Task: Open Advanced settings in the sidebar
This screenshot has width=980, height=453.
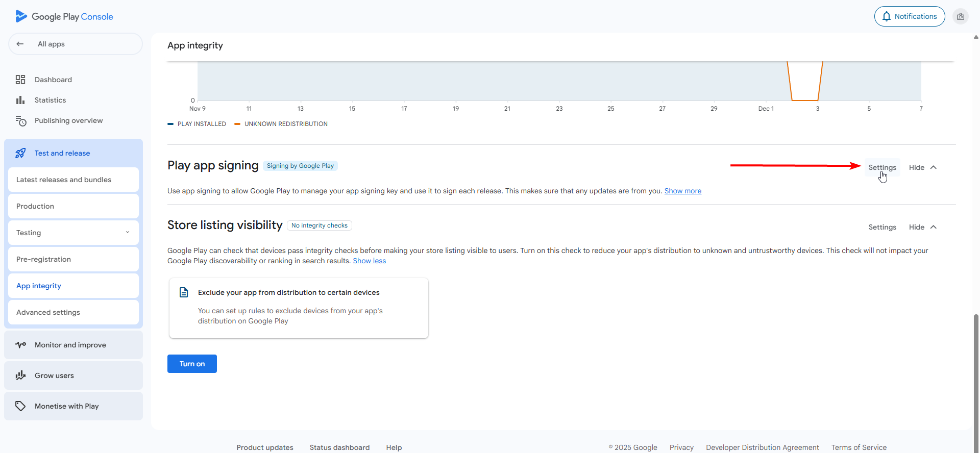Action: (73, 312)
